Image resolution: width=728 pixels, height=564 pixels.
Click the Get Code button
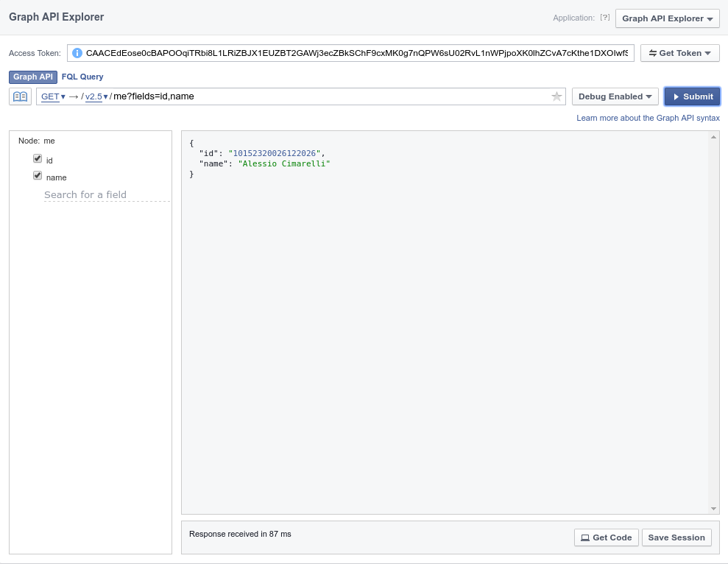pyautogui.click(x=606, y=537)
